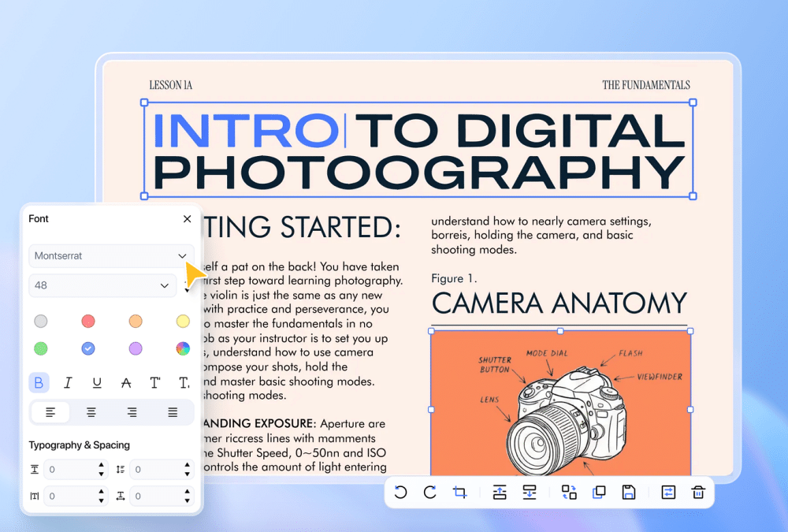Toggle underline formatting

coord(97,383)
